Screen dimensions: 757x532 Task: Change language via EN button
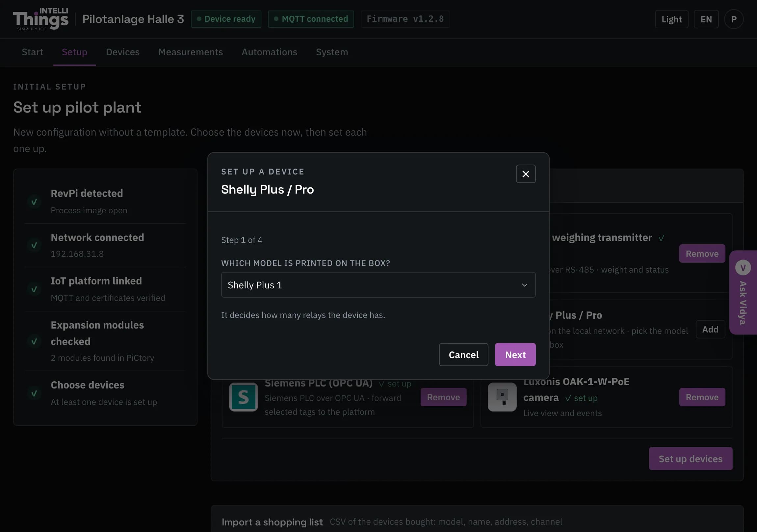(706, 19)
